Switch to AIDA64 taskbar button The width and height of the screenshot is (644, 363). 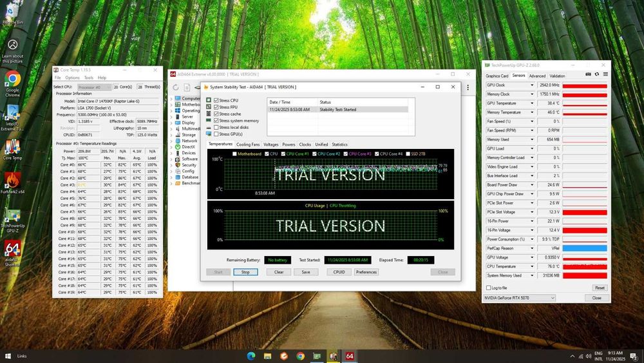point(350,356)
